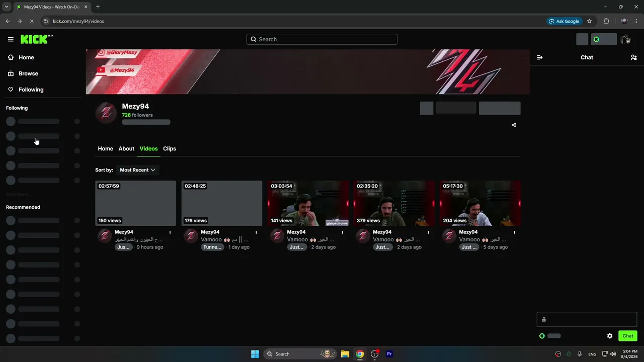Click the category tag on the 9 hours ago video
This screenshot has width=644, height=362.
coord(123,247)
